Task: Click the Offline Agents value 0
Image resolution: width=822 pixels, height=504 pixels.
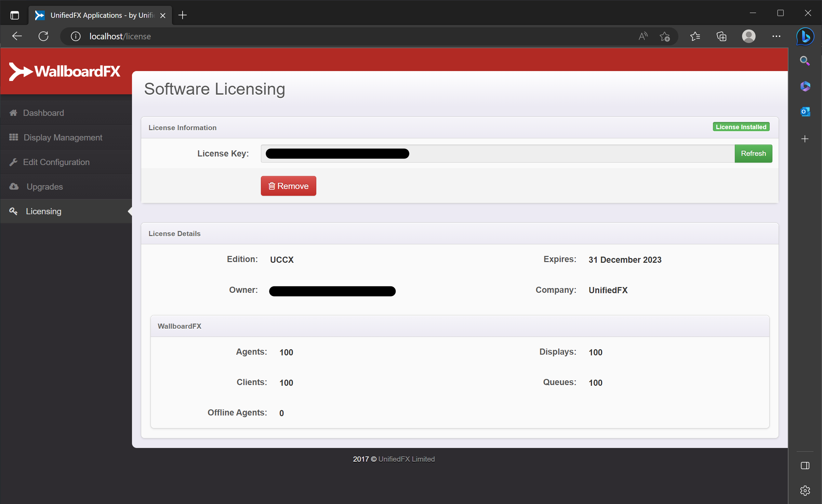Action: coord(281,413)
